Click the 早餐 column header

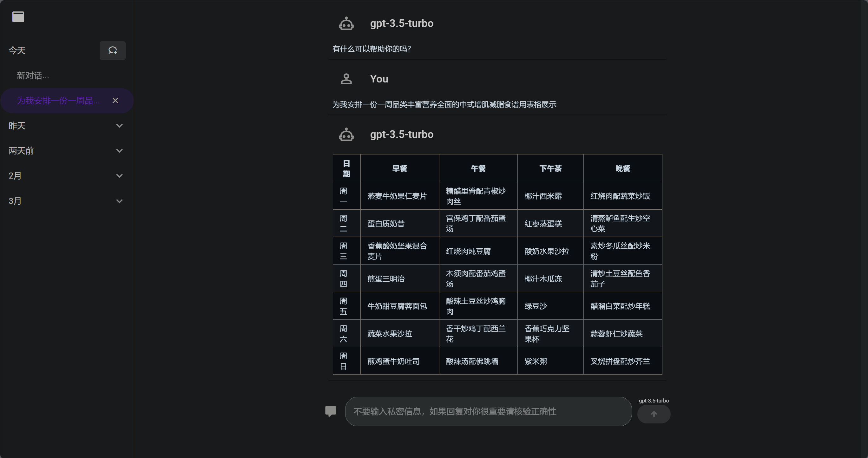pyautogui.click(x=400, y=168)
